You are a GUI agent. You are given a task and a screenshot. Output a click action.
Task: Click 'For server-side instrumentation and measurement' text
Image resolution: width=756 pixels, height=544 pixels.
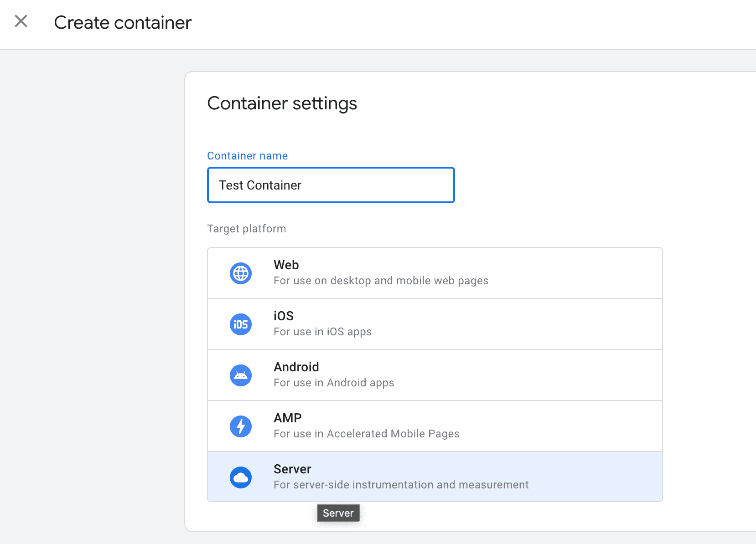[401, 485]
